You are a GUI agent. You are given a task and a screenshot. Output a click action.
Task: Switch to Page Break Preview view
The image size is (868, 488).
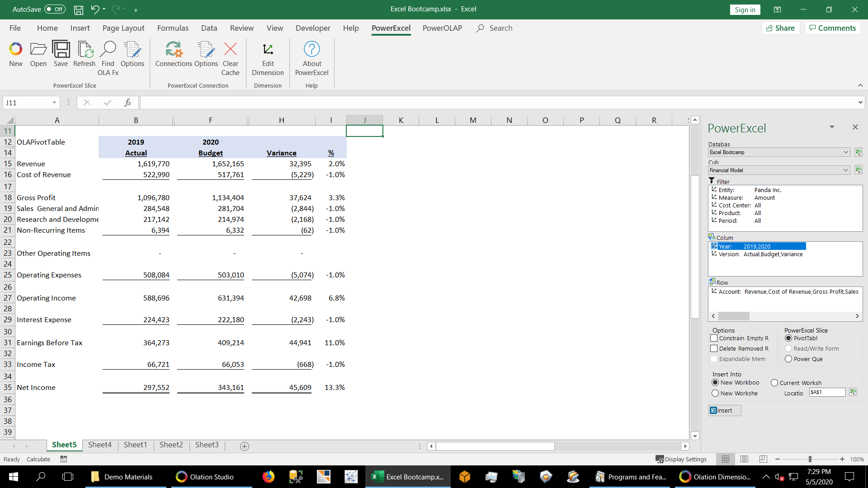(x=763, y=459)
